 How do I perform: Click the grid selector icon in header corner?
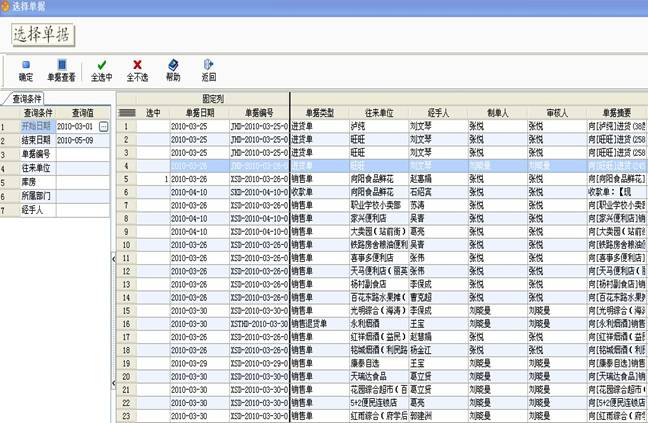click(127, 112)
